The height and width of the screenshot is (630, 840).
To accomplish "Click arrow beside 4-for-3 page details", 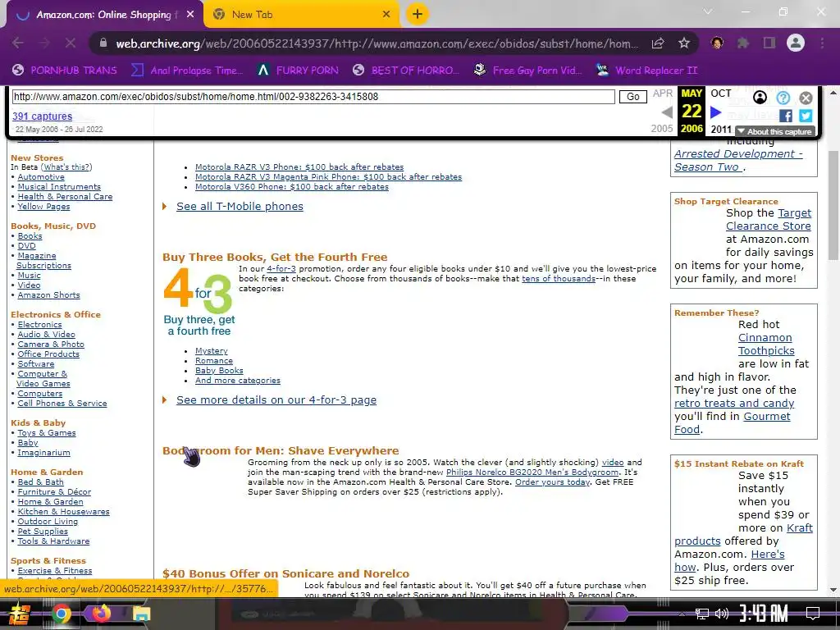I will [x=164, y=400].
